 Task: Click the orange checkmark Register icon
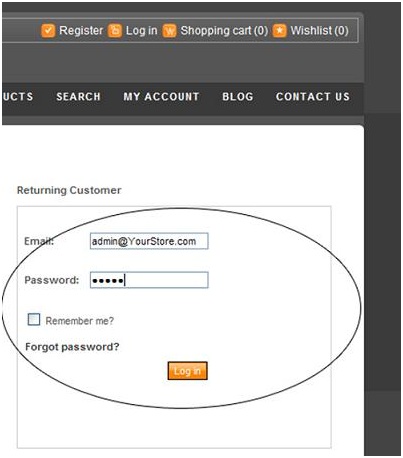coord(48,31)
